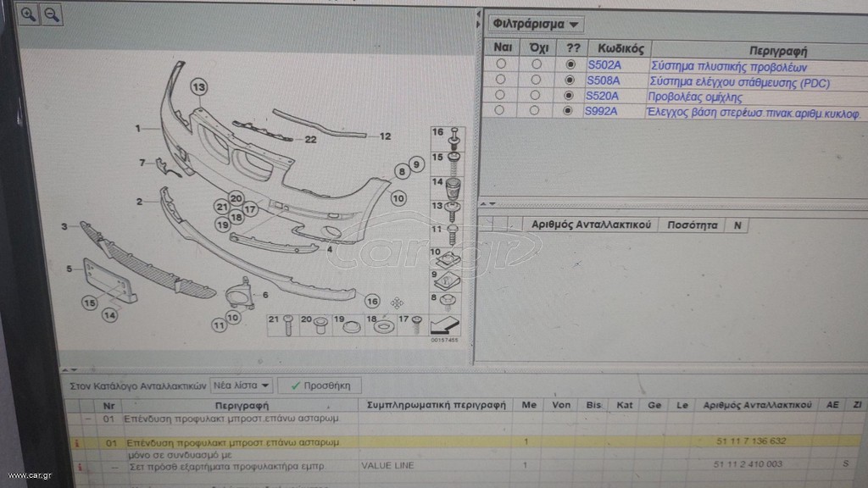This screenshot has width=868, height=488.
Task: Click part number 51 11 7 136 632
Action: click(751, 441)
